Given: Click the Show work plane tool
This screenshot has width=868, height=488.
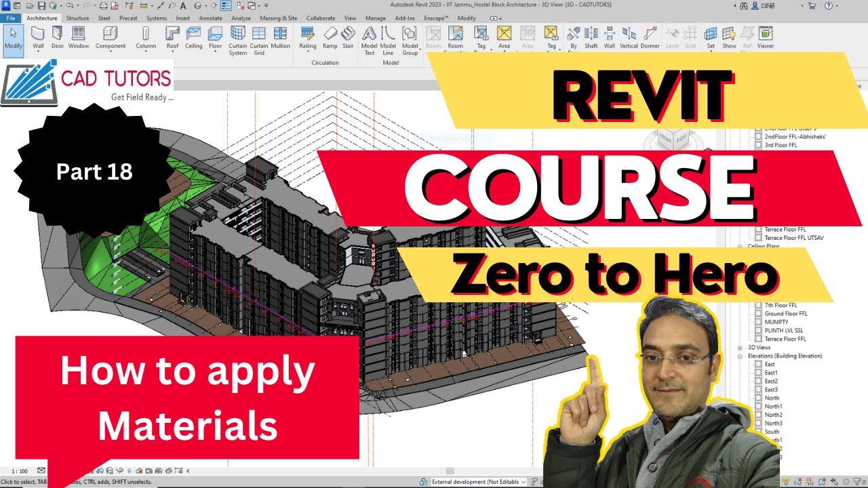Looking at the screenshot, I should point(729,38).
